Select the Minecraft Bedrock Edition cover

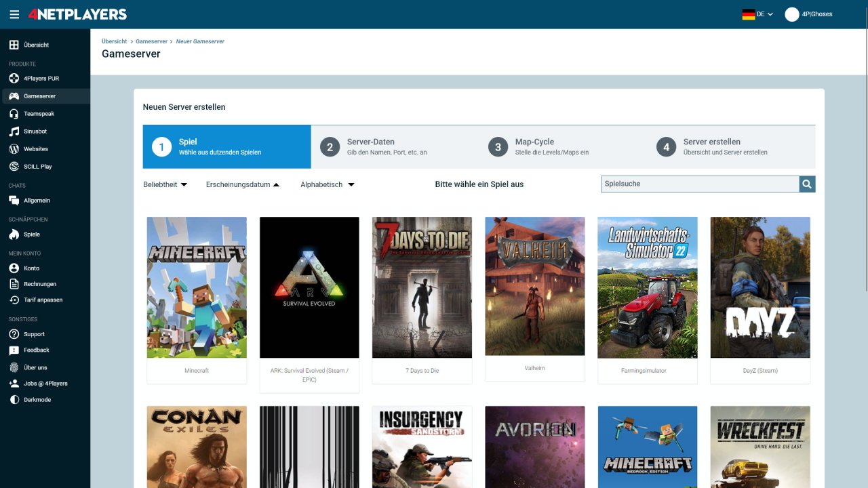[647, 447]
